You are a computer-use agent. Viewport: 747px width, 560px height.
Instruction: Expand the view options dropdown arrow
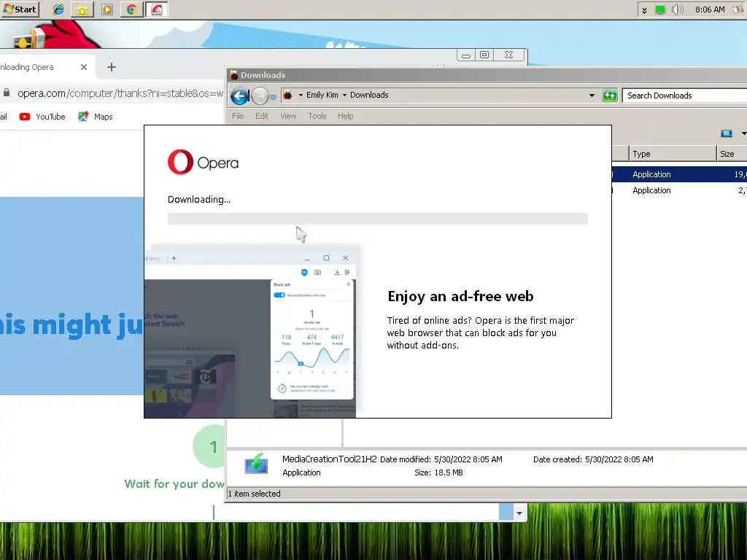pyautogui.click(x=743, y=134)
